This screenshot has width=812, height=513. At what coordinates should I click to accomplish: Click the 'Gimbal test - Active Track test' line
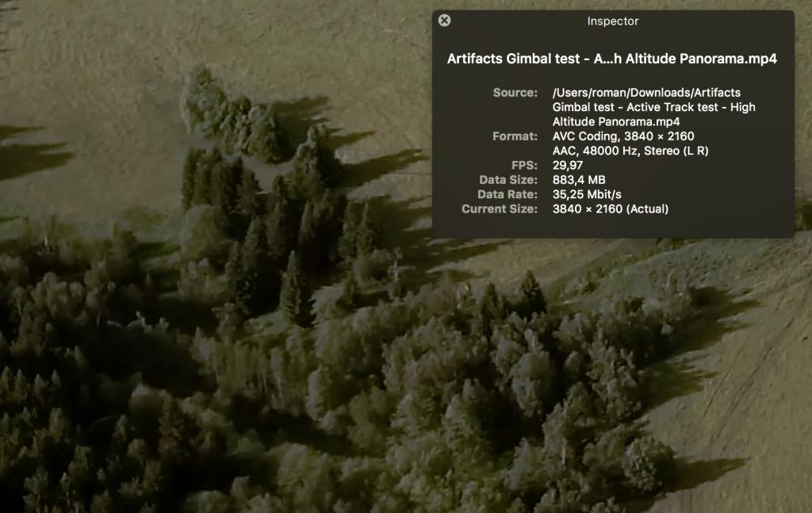click(653, 107)
